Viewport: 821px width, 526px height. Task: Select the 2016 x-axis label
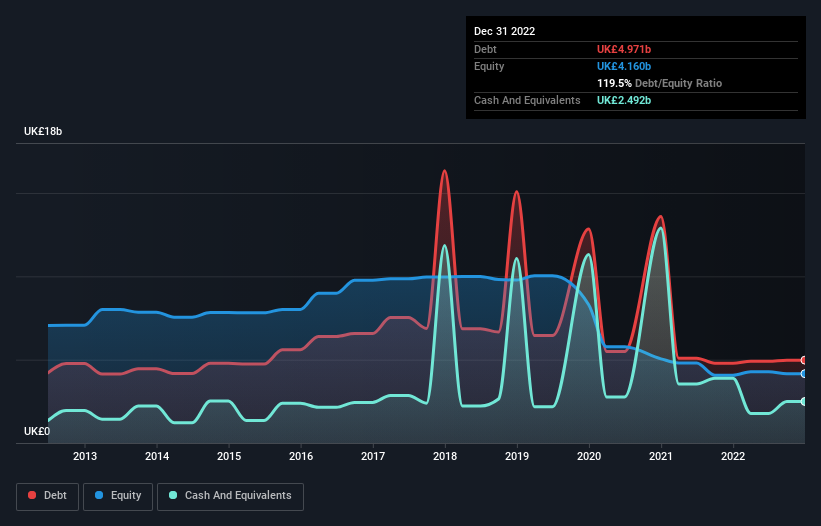301,456
